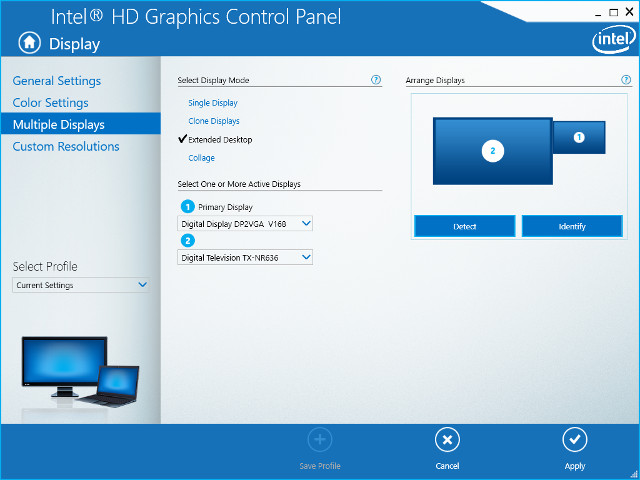Open General Settings
Viewport: 640px width, 480px height.
pyautogui.click(x=57, y=81)
